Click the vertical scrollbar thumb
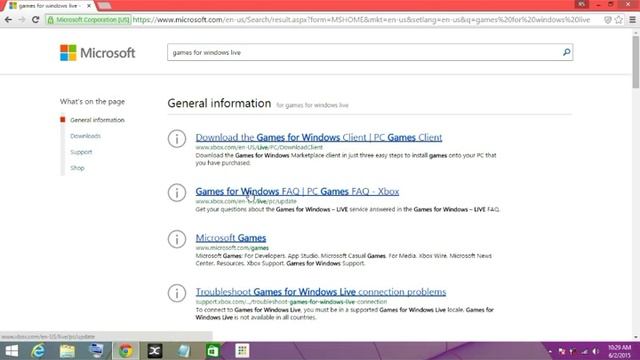 [636, 62]
